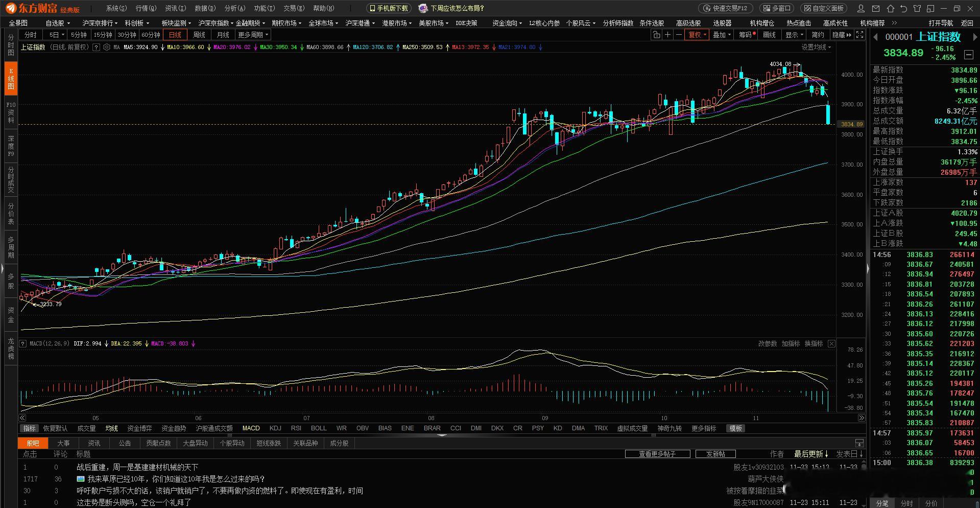Open the 设置均线 dropdown

click(816, 47)
